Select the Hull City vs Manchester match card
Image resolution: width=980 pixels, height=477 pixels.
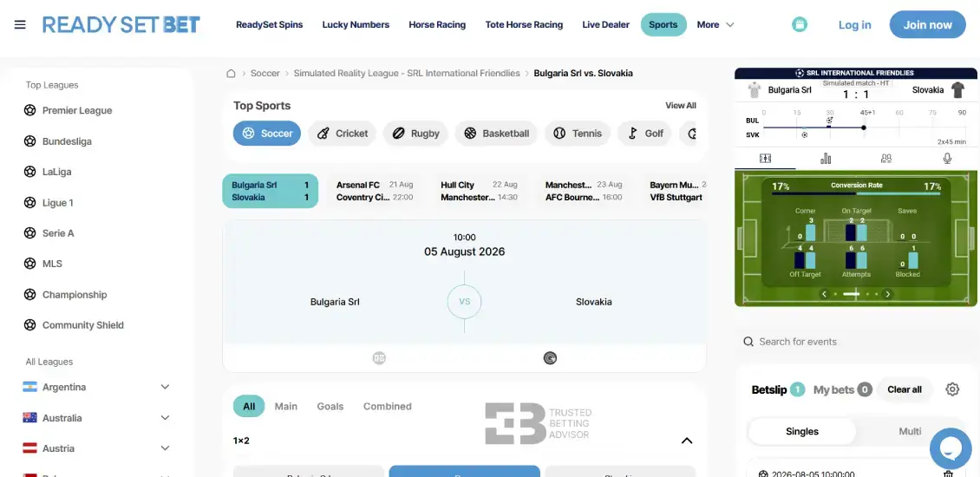click(480, 192)
